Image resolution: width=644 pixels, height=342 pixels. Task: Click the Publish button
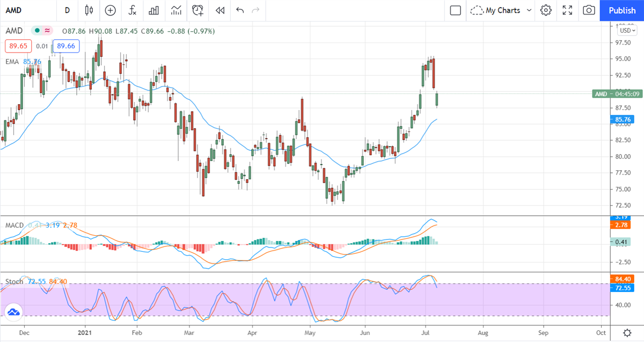pos(622,10)
